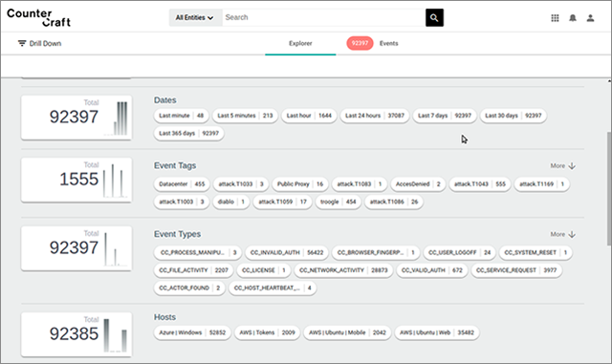The height and width of the screenshot is (364, 612).
Task: Open the All Entities dropdown
Action: click(x=195, y=17)
